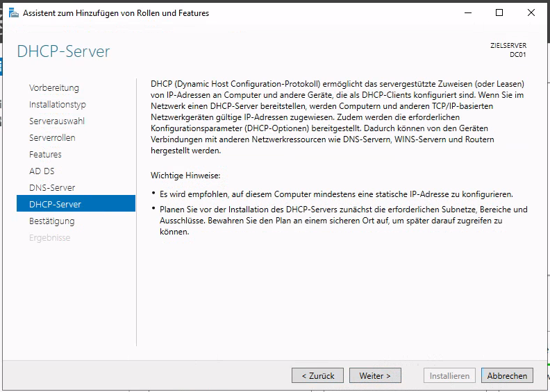Image resolution: width=550 pixels, height=392 pixels.
Task: Select the DNS-Server step
Action: 52,188
